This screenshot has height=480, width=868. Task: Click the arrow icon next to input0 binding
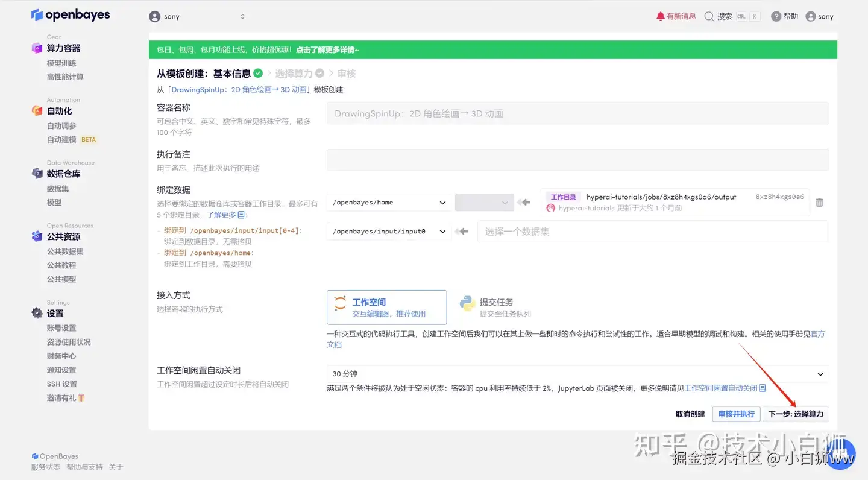point(462,232)
